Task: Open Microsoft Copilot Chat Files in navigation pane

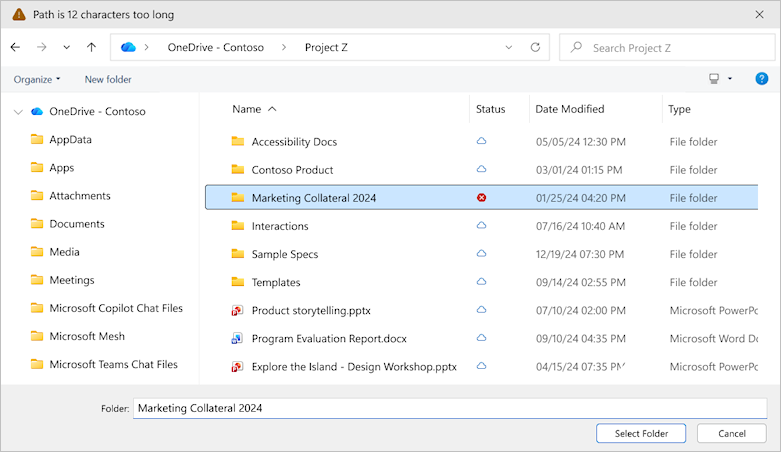Action: pos(116,308)
